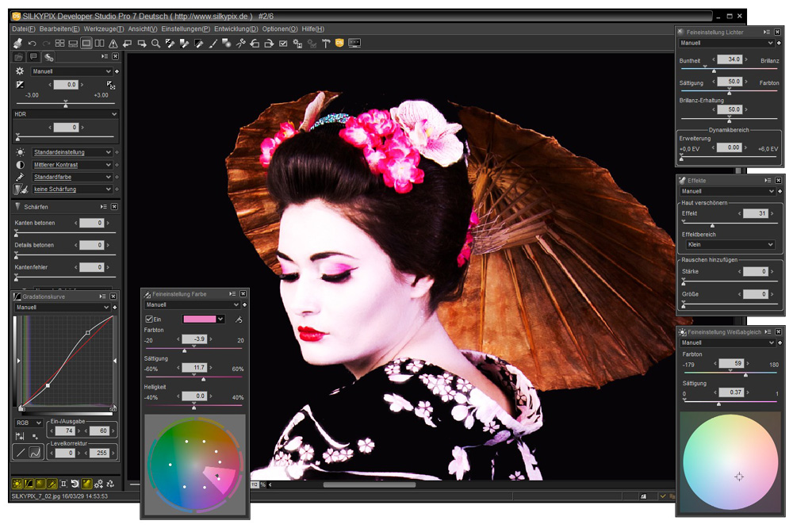Click the Buntheit value field
This screenshot has width=793, height=532.
(730, 59)
